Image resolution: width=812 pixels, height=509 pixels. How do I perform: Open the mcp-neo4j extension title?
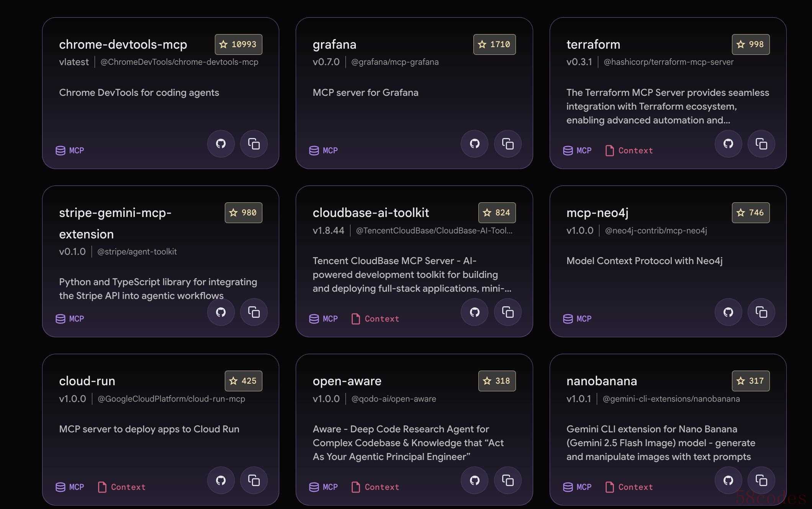(597, 213)
